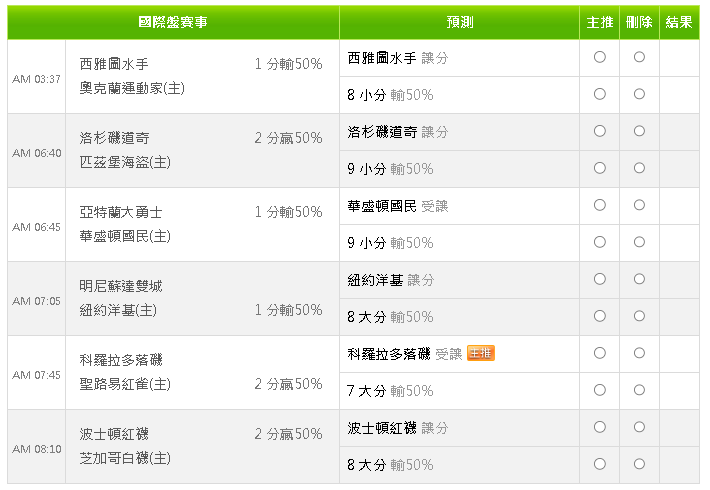Image resolution: width=710 pixels, height=490 pixels.
Task: Select 刪除 radio for 西雅圖水手 讓分
Action: (x=639, y=57)
